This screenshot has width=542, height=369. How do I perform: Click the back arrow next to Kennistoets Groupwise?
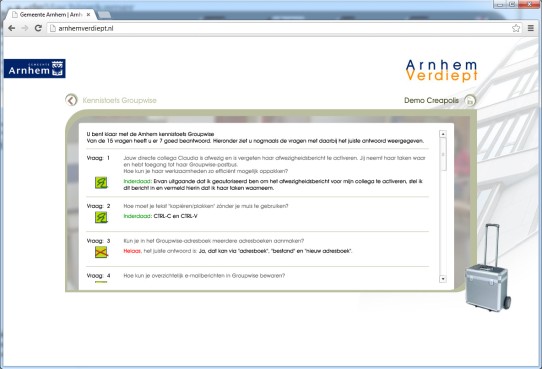[x=71, y=100]
